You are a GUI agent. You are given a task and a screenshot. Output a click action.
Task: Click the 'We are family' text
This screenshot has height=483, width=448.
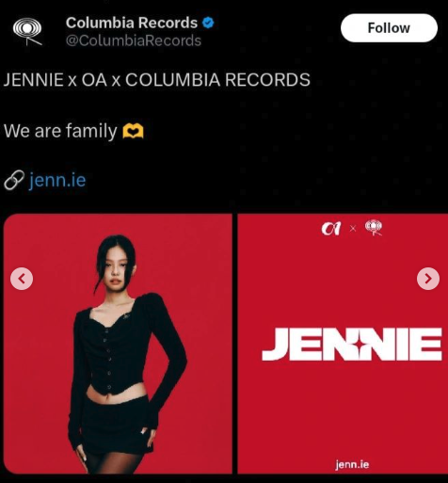(x=60, y=131)
